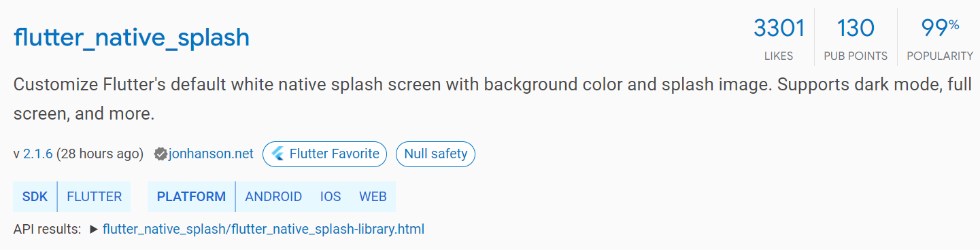Screen dimensions: 980x250
Task: Filter by the ANDROID platform tag
Action: click(x=273, y=197)
